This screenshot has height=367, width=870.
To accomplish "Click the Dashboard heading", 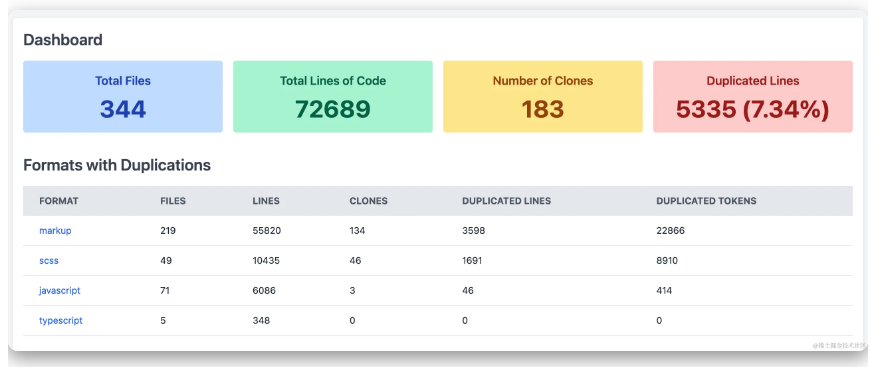I will 63,40.
